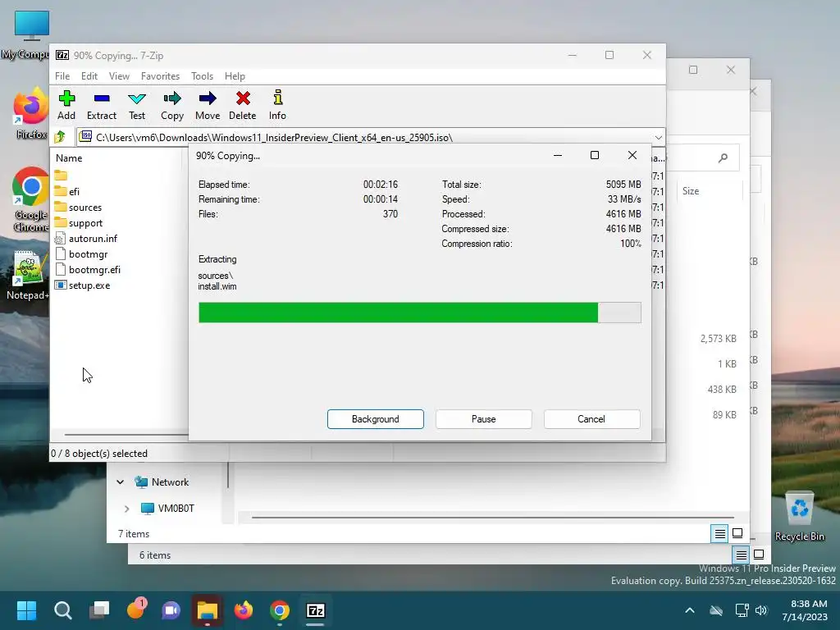Click the horizontal scrollbar in Explorer window
Screen dimensions: 840x630
pos(492,518)
